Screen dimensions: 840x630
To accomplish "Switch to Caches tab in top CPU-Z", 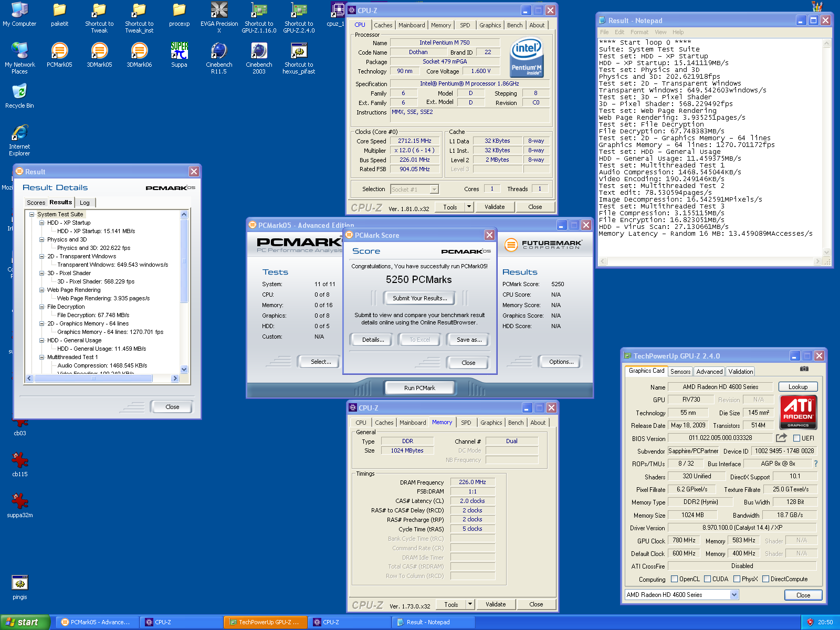I will click(383, 25).
